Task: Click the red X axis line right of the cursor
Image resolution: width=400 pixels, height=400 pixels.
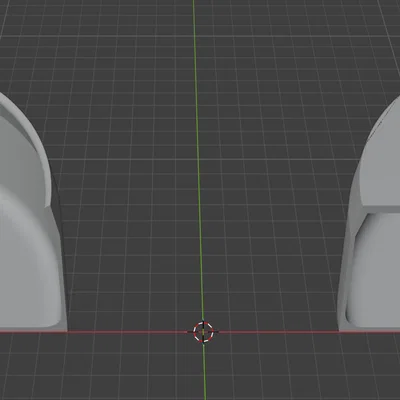Action: click(279, 332)
